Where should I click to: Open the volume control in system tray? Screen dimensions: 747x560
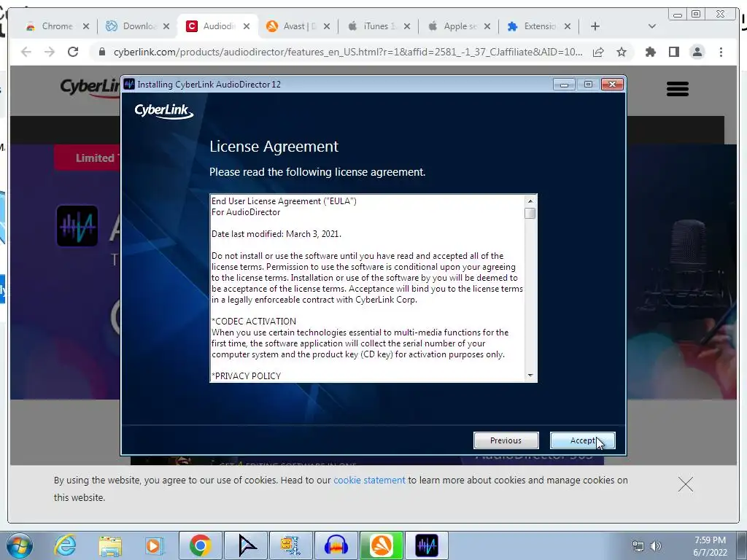pos(656,546)
